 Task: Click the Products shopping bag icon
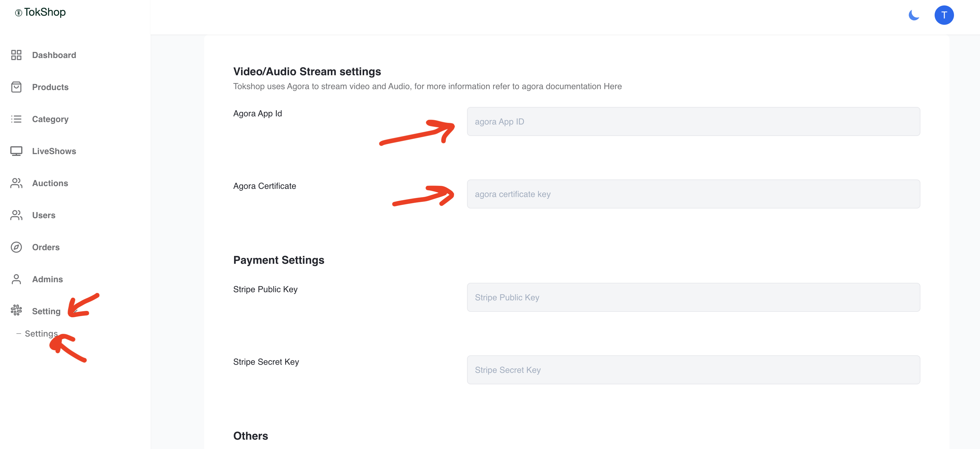[16, 87]
